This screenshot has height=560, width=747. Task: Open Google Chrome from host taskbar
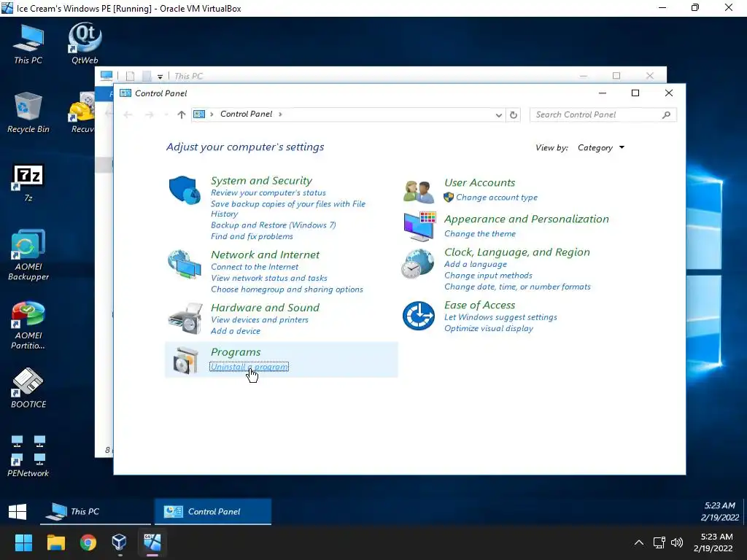[88, 542]
